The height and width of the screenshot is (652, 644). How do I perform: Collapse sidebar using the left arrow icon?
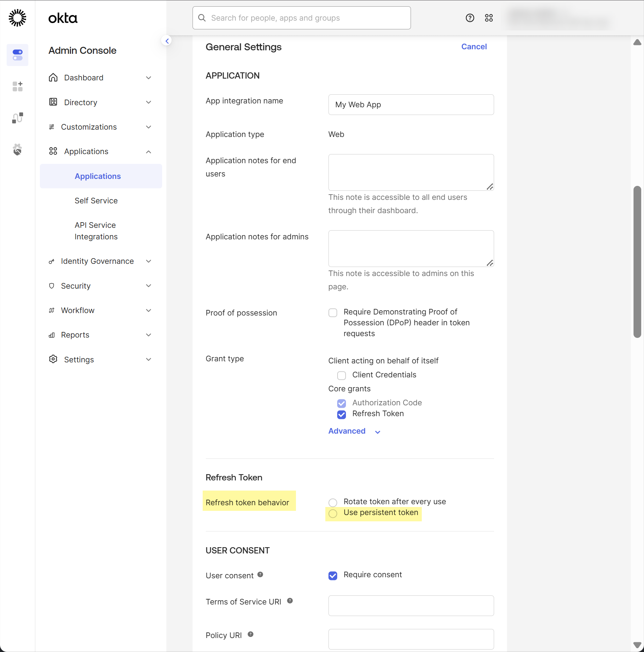click(167, 41)
